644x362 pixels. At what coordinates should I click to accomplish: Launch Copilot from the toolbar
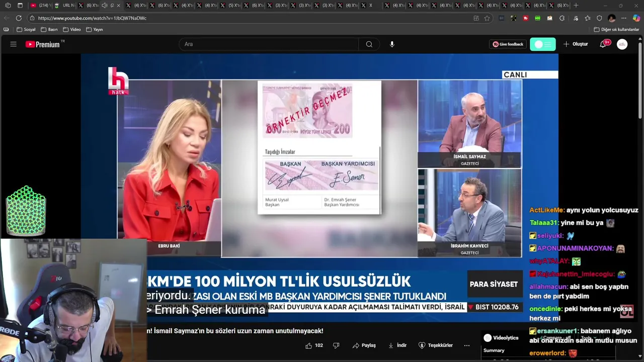point(636,18)
